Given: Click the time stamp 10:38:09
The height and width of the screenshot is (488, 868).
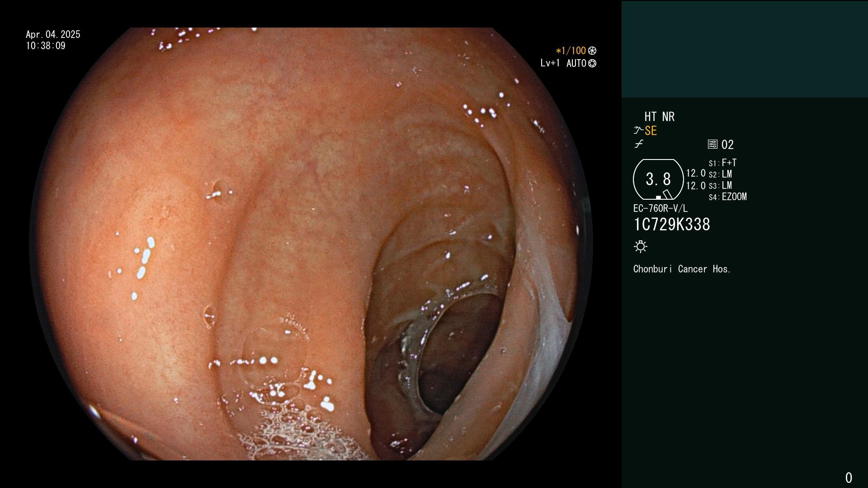Looking at the screenshot, I should 46,46.
